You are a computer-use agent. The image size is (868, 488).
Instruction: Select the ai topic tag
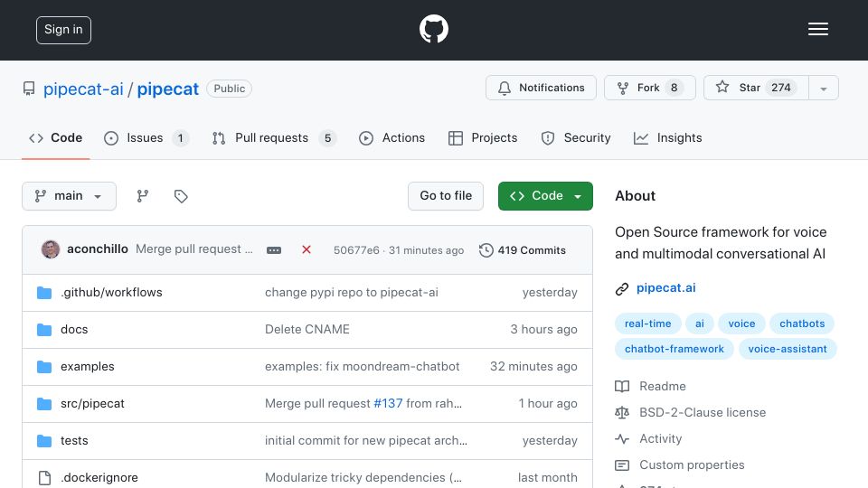coord(700,324)
